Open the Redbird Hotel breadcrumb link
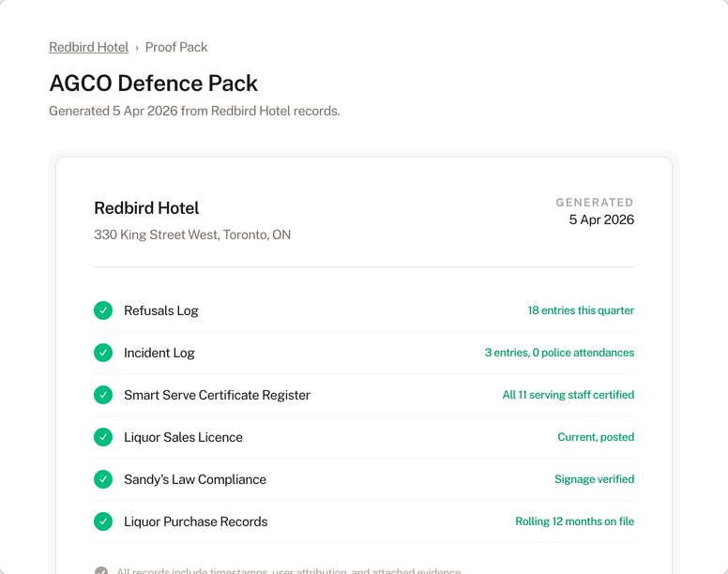Viewport: 728px width, 574px height. pos(88,47)
